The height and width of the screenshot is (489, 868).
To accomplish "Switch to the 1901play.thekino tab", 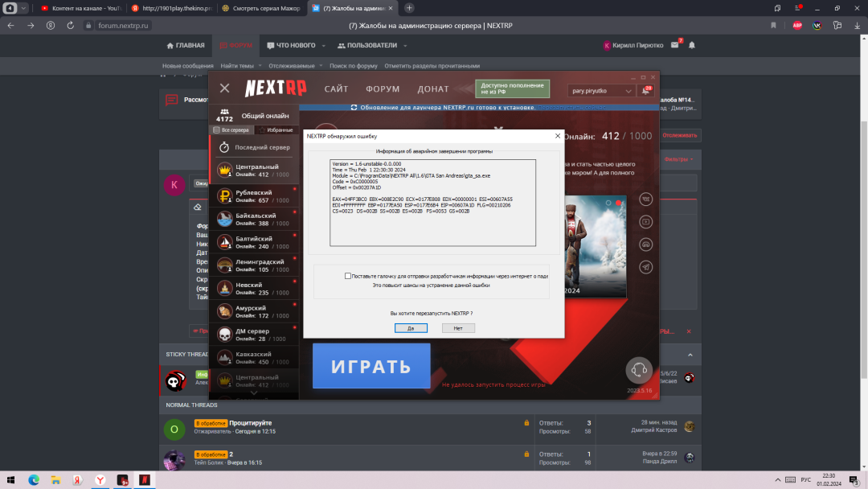I will click(x=172, y=8).
